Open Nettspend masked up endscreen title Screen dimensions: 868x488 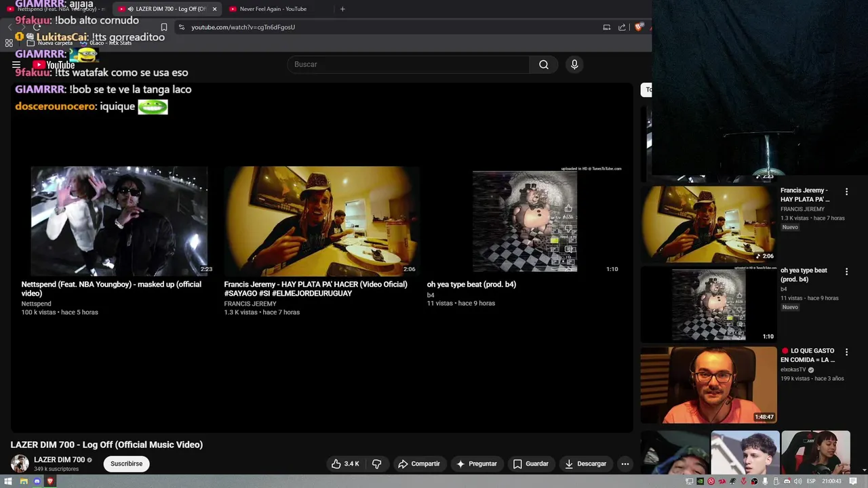point(111,289)
